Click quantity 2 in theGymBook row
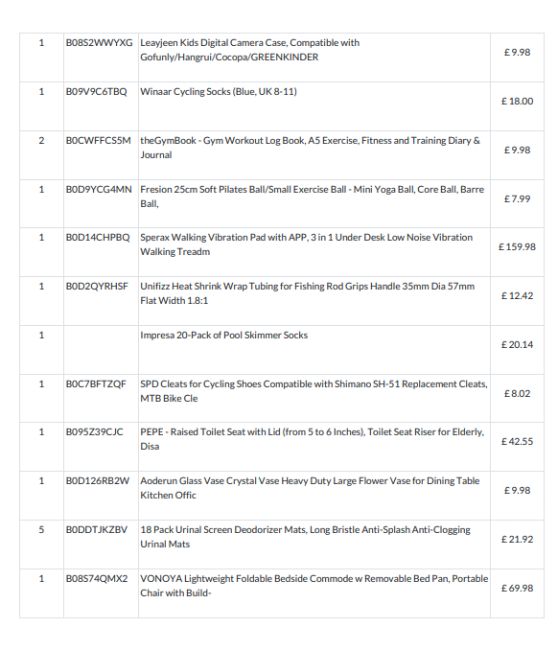Image resolution: width=558 pixels, height=650 pixels. click(x=41, y=141)
